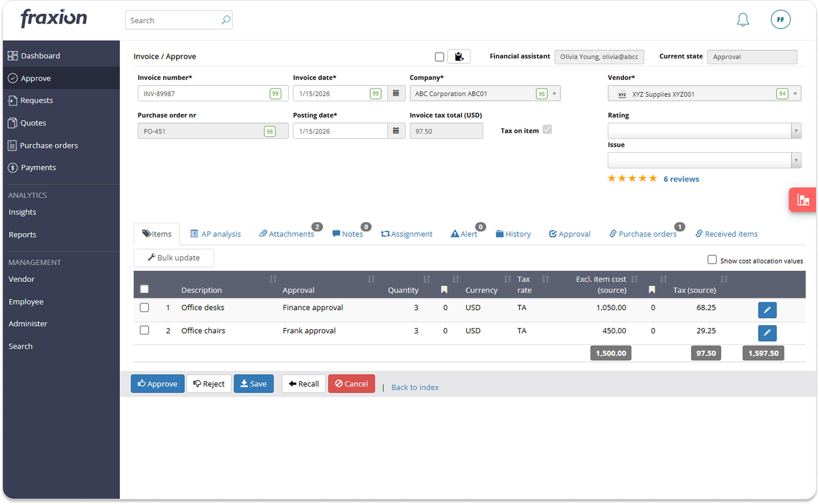
Task: Enable Show cost allocation values
Action: point(712,260)
